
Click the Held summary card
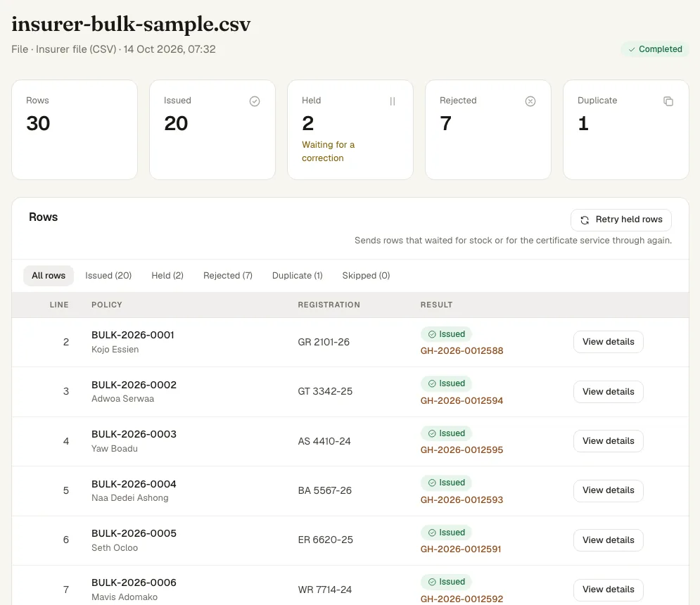350,130
